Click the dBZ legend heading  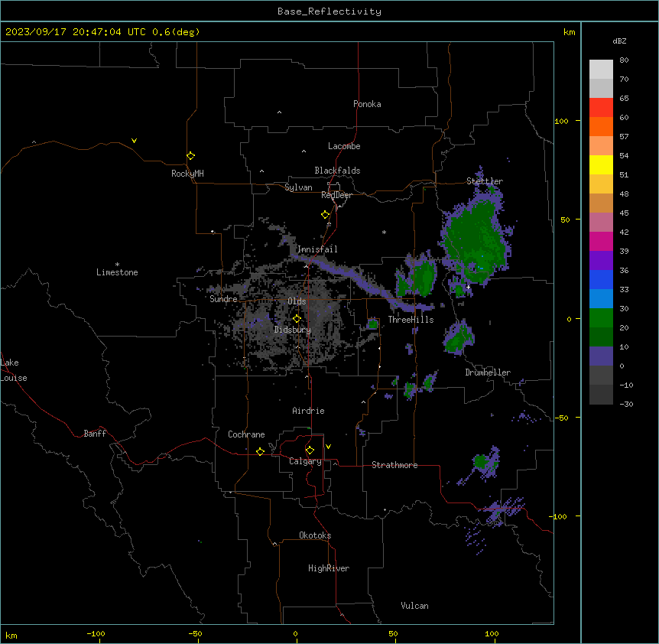pyautogui.click(x=619, y=41)
